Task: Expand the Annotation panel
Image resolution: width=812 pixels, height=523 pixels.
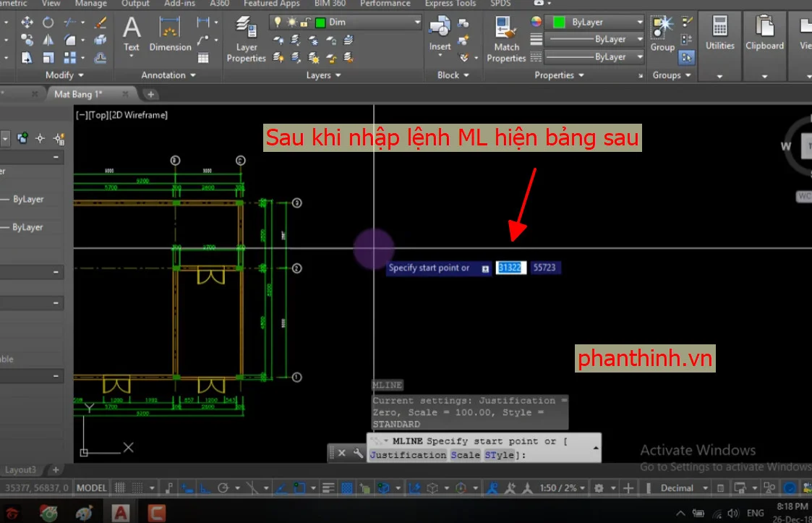Action: pos(168,75)
